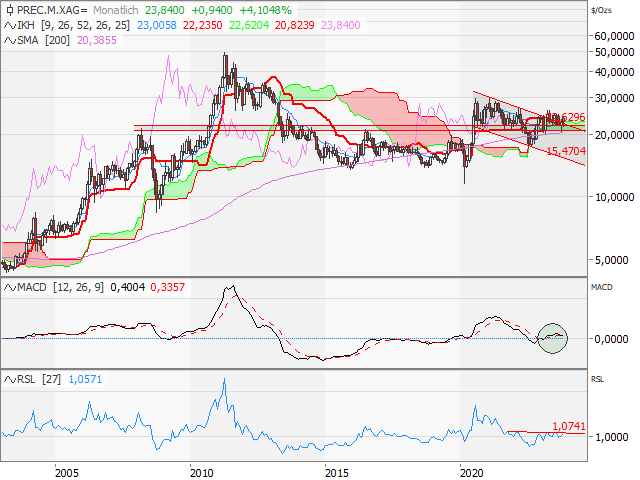The width and height of the screenshot is (640, 480).
Task: Click the red MACD signal value 0,3357
Action: click(x=168, y=287)
